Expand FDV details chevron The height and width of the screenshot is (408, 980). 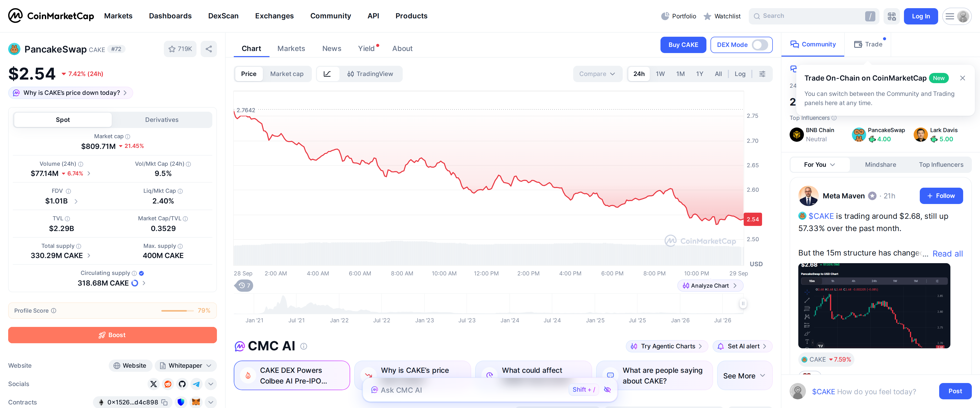[x=76, y=201]
